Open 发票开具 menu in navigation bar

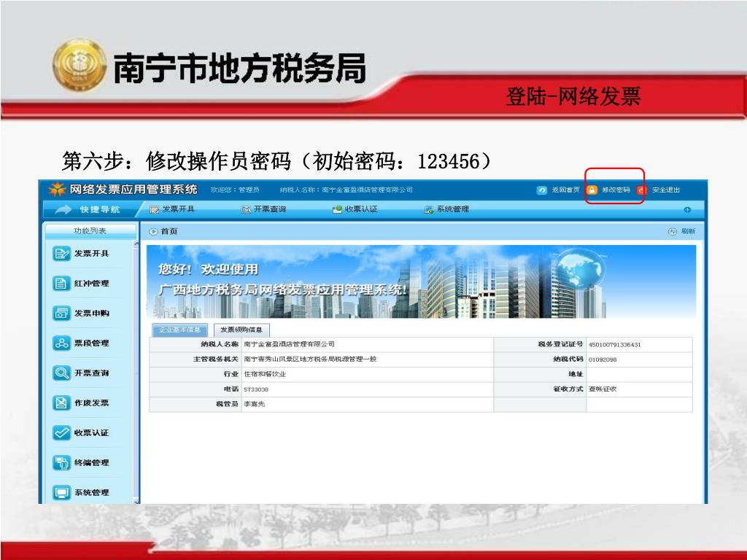[x=178, y=209]
